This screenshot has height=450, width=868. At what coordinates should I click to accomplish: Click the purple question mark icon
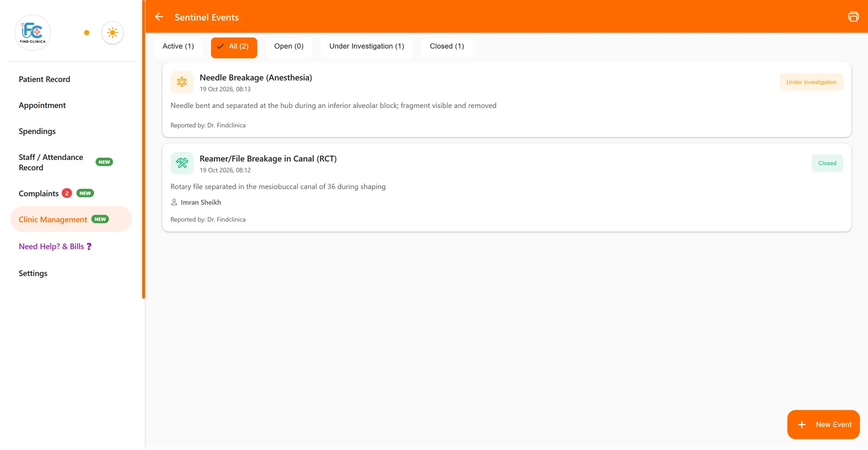[89, 247]
